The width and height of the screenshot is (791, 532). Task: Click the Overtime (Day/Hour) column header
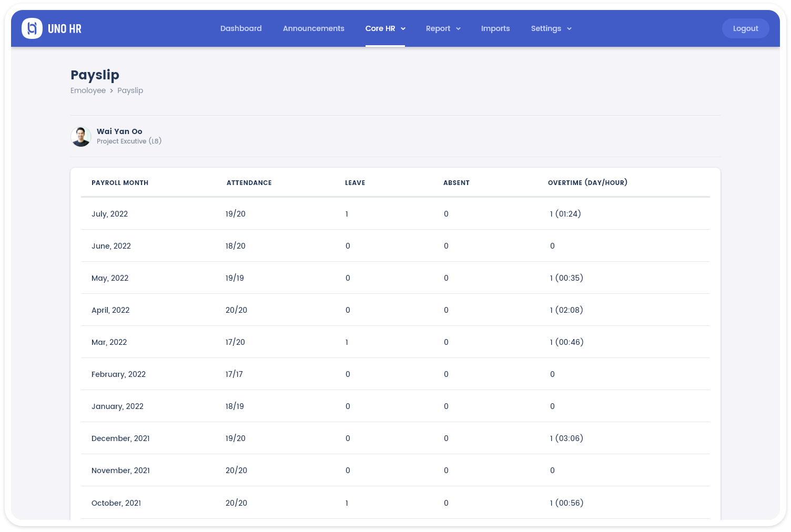[x=587, y=183]
